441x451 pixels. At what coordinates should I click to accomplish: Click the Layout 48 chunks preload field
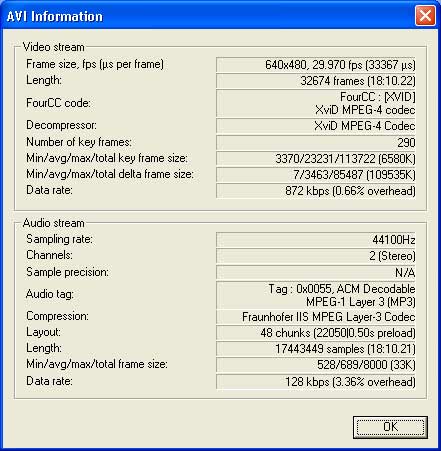click(x=316, y=333)
